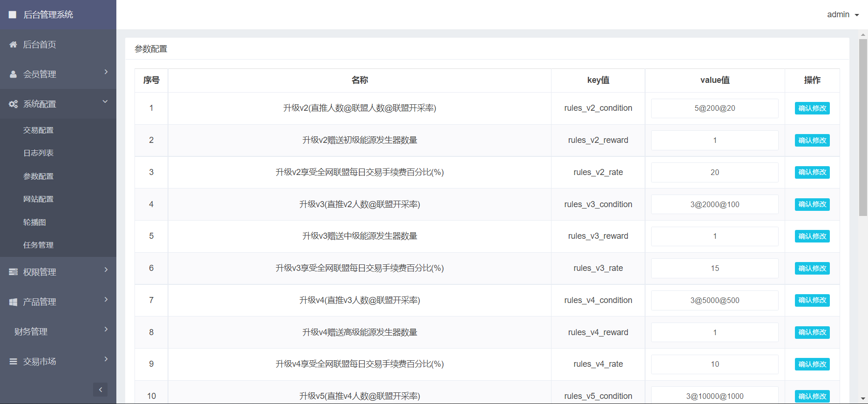
Task: Open the admin account dropdown
Action: tap(843, 15)
